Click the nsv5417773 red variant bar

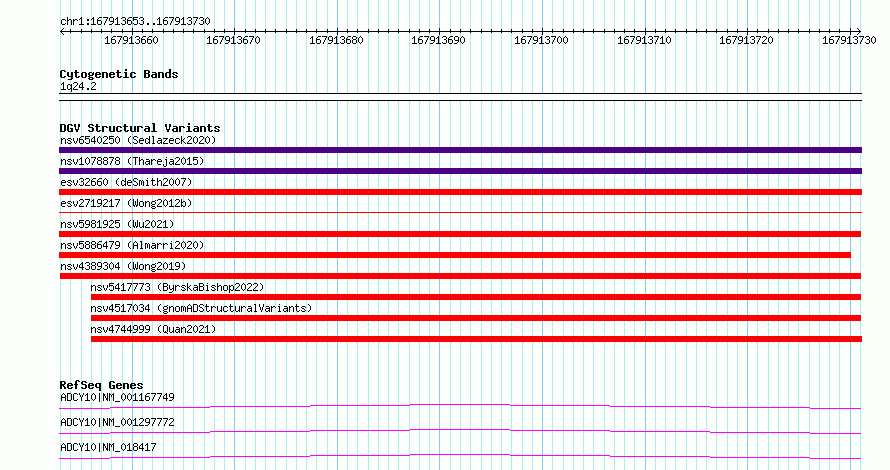point(476,297)
